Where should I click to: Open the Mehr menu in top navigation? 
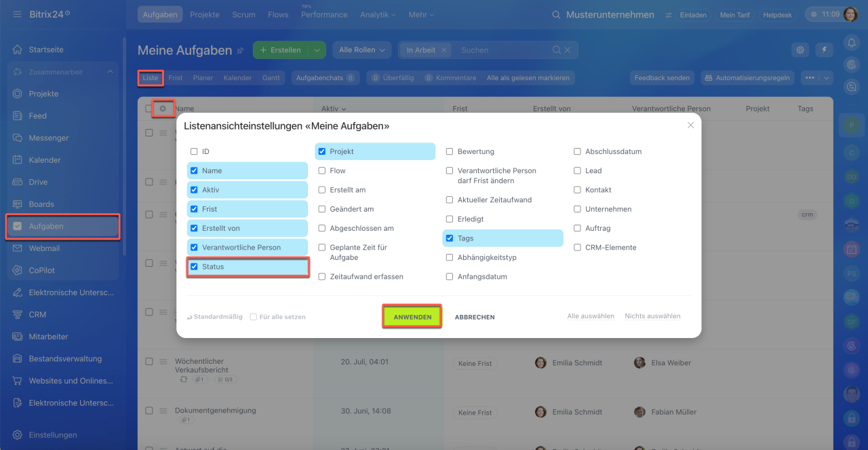422,14
